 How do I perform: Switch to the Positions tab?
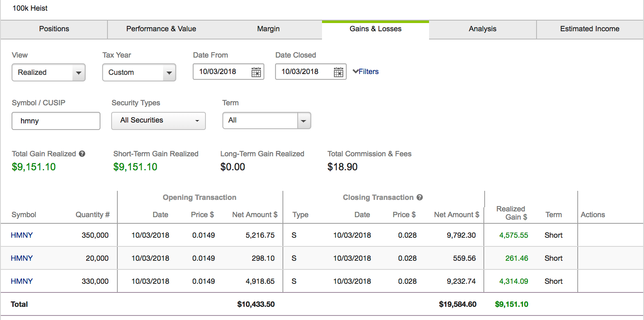coord(54,29)
